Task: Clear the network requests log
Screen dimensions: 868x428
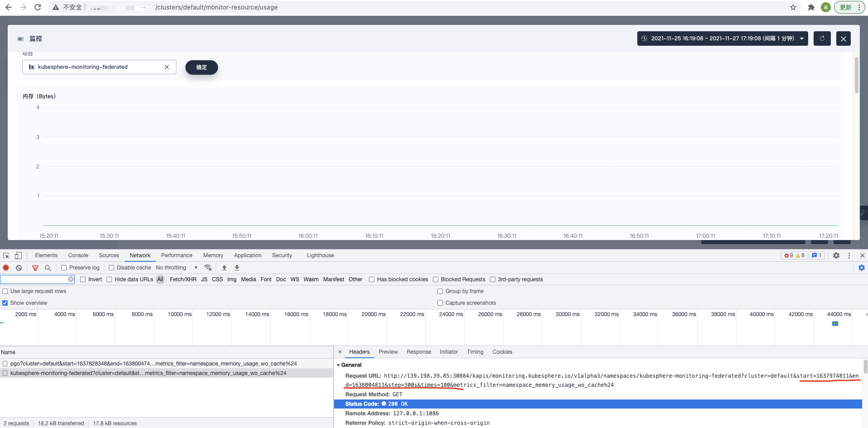Action: coord(19,268)
